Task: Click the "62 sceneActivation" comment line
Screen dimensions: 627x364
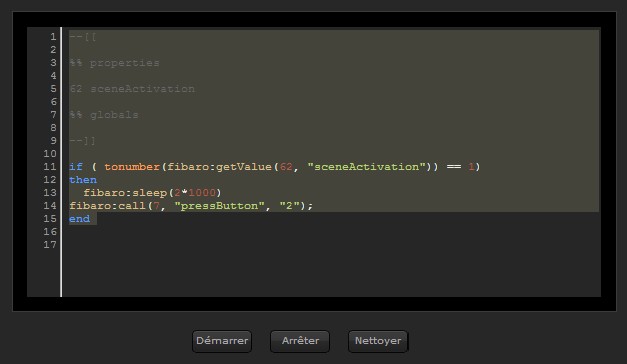Action: pyautogui.click(x=132, y=89)
